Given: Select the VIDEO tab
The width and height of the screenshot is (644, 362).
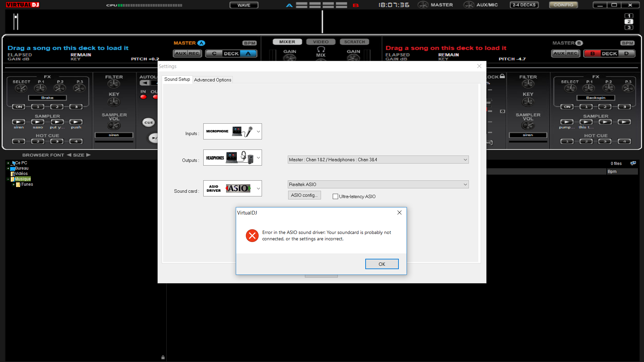Looking at the screenshot, I should (321, 42).
